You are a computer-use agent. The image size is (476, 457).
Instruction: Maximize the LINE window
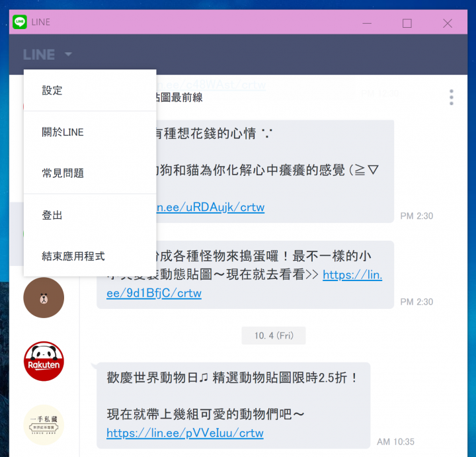[x=407, y=23]
